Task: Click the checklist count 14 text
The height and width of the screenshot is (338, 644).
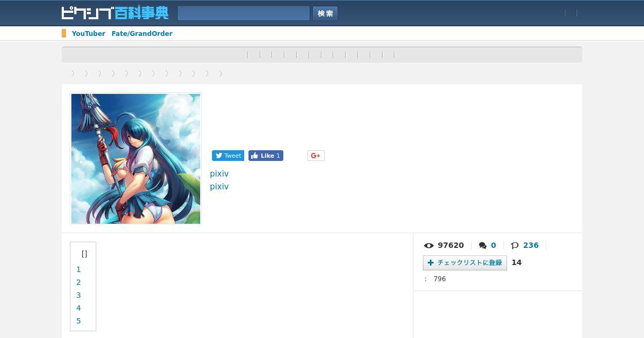Action: pos(516,262)
